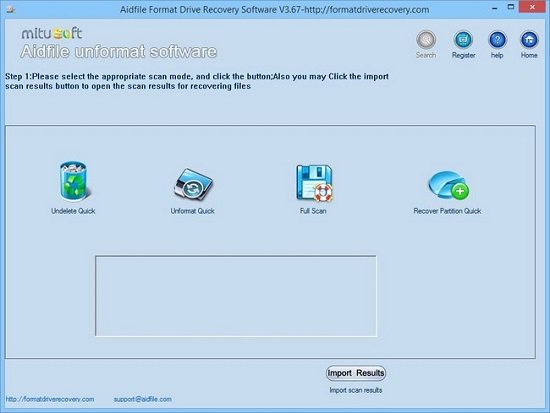Click the Step 1 instruction text
Image resolution: width=550 pixels, height=413 pixels.
[x=197, y=81]
